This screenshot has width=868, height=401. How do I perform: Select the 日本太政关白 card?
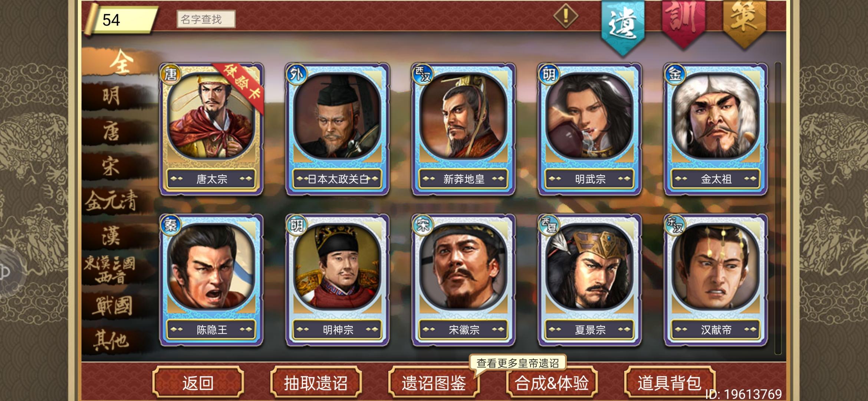(x=338, y=129)
